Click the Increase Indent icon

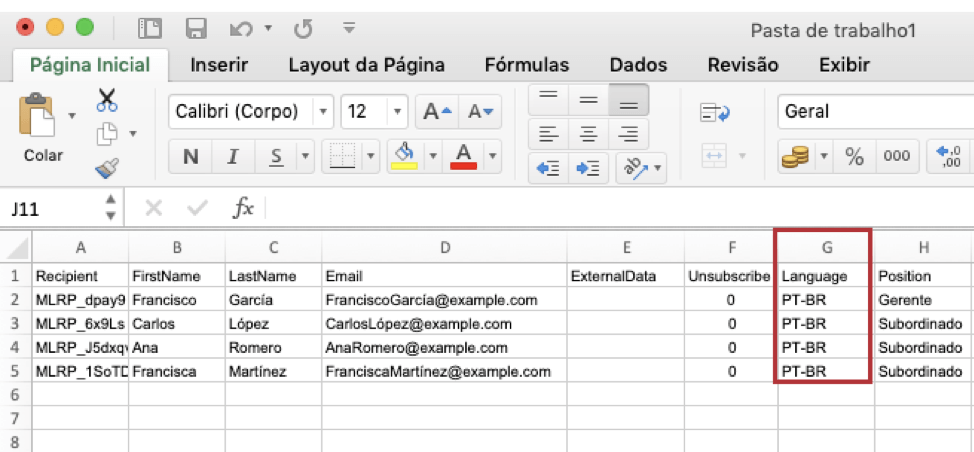pos(588,168)
